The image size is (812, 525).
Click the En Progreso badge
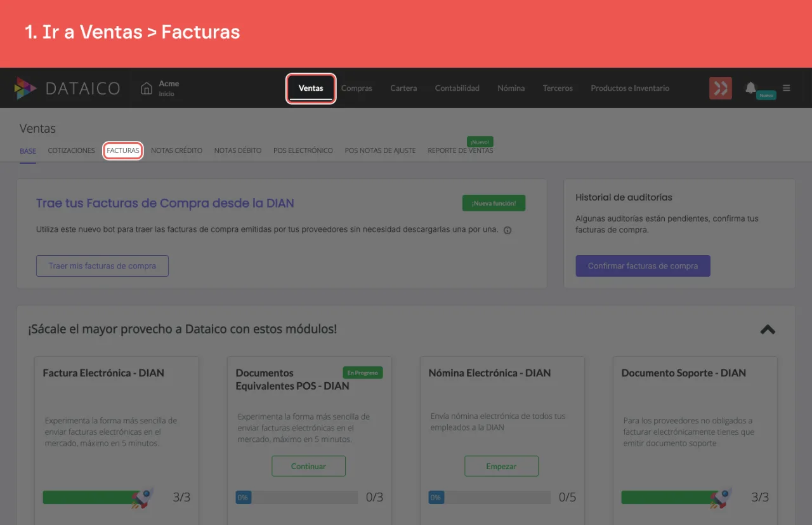click(x=363, y=373)
